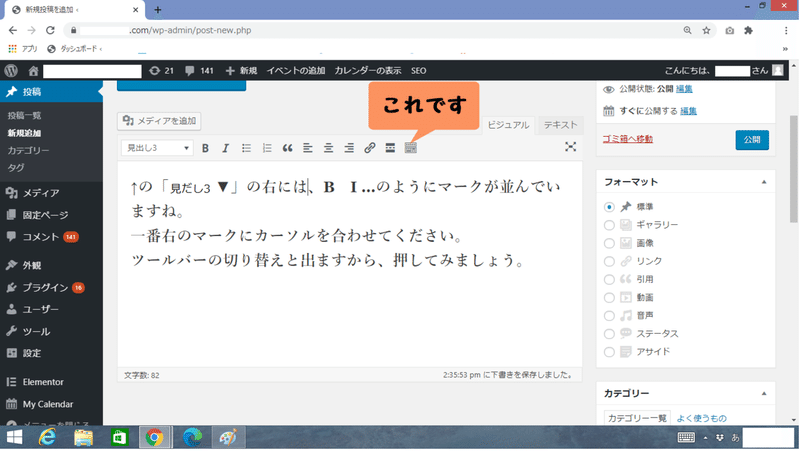Viewport: 800px width, 451px height.
Task: Align text right
Action: pyautogui.click(x=349, y=148)
